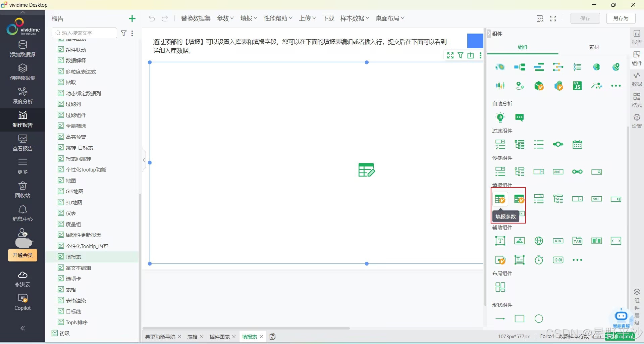Screen dimensions: 644x344
Task: Select the chat bubble analysis component
Action: tap(519, 117)
